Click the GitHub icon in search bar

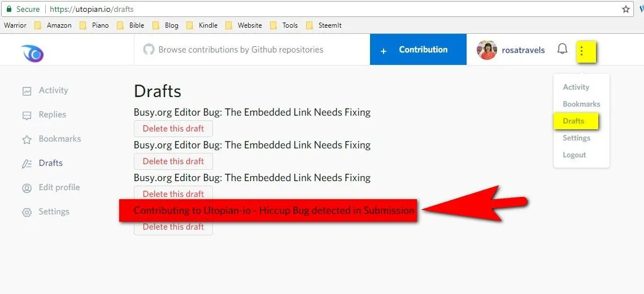[148, 50]
